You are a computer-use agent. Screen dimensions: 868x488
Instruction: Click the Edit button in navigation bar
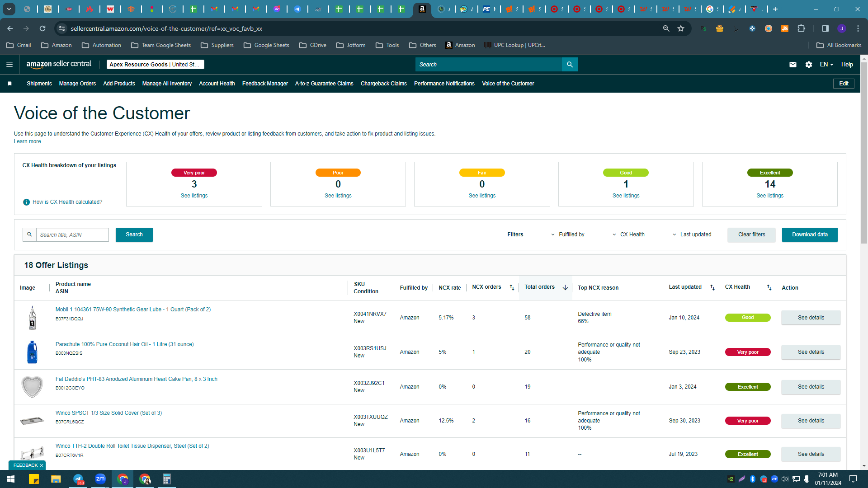[844, 84]
